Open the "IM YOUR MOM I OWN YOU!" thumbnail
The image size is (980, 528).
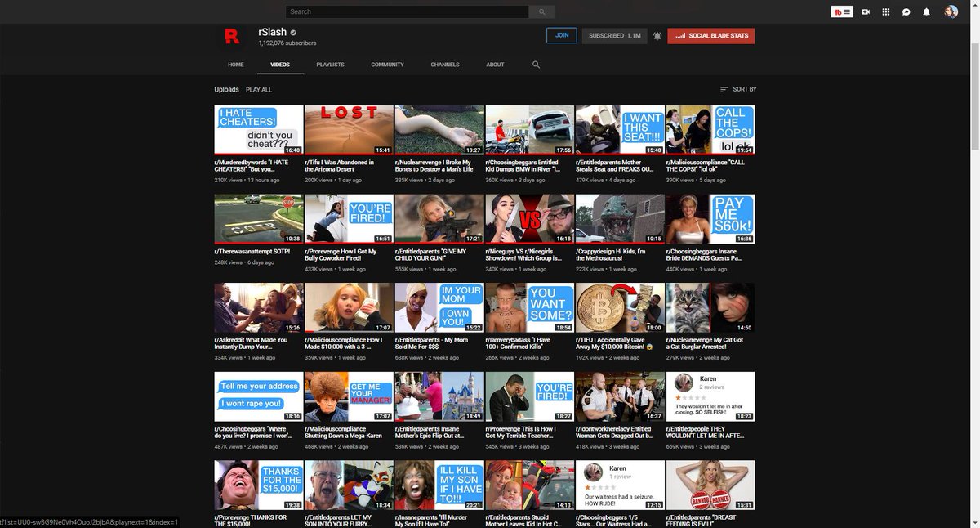439,308
